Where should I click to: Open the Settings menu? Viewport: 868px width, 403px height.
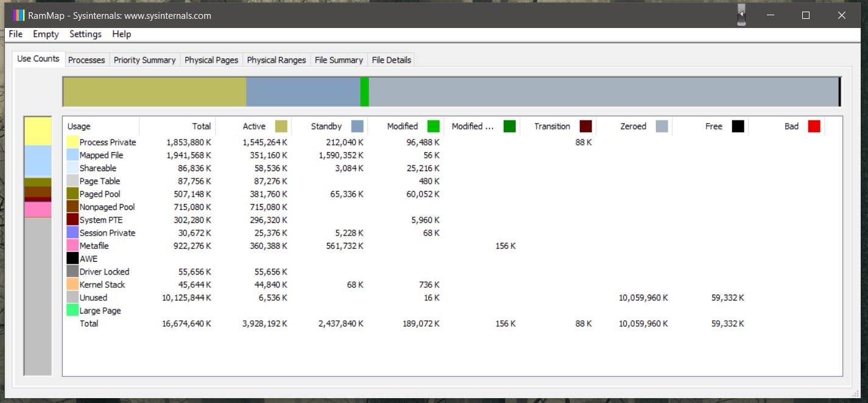(85, 34)
